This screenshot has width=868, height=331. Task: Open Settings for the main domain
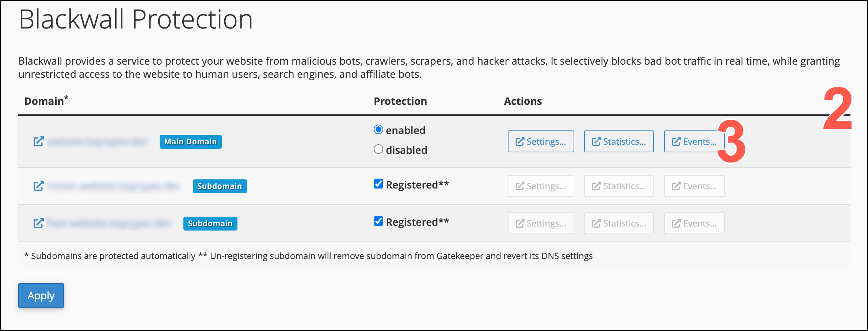pyautogui.click(x=541, y=141)
